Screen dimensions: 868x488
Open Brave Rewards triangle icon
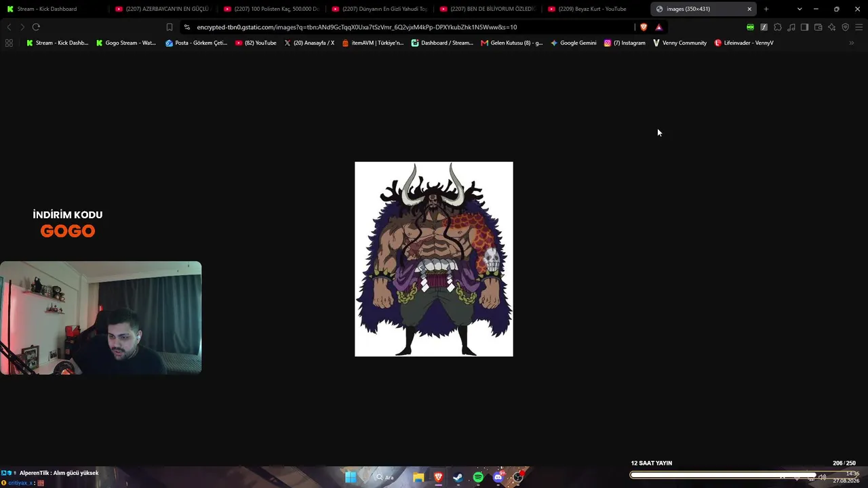(658, 27)
